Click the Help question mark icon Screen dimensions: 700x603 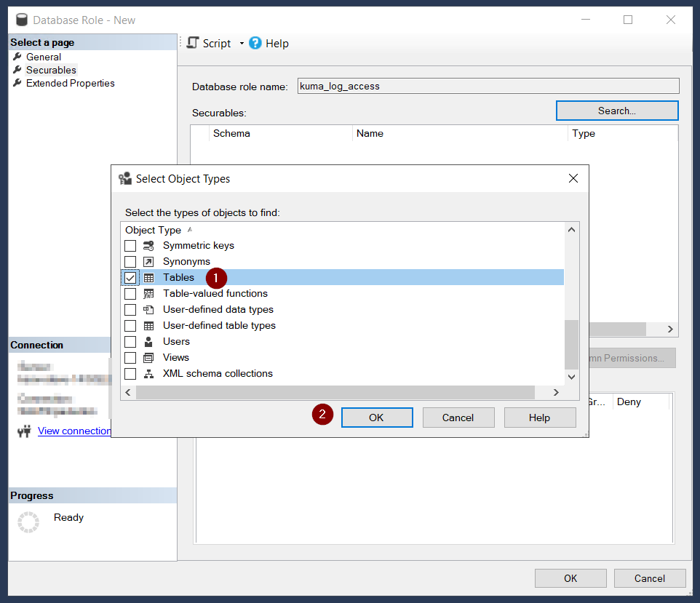(255, 44)
